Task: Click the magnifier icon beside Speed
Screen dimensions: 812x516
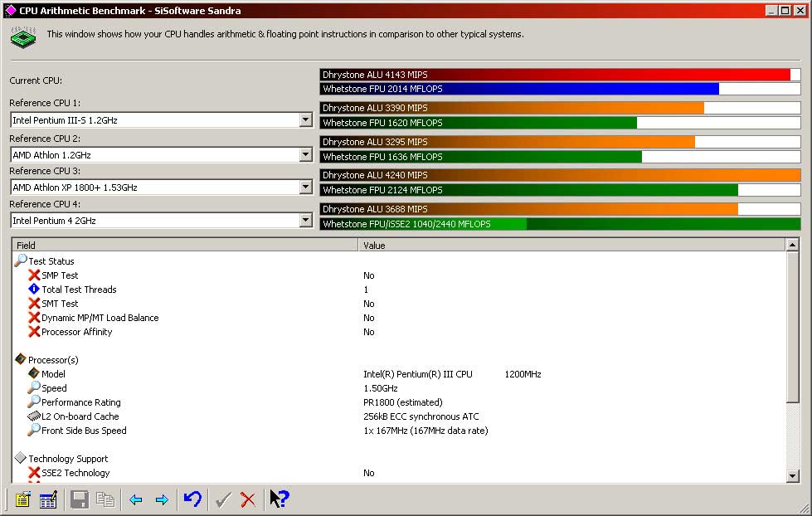Action: click(34, 387)
